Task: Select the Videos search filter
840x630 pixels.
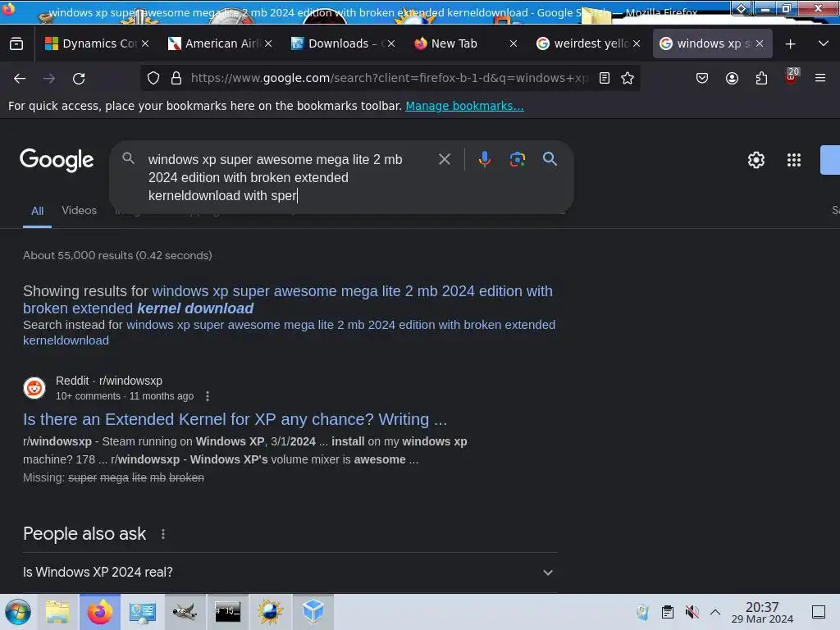Action: [x=80, y=211]
